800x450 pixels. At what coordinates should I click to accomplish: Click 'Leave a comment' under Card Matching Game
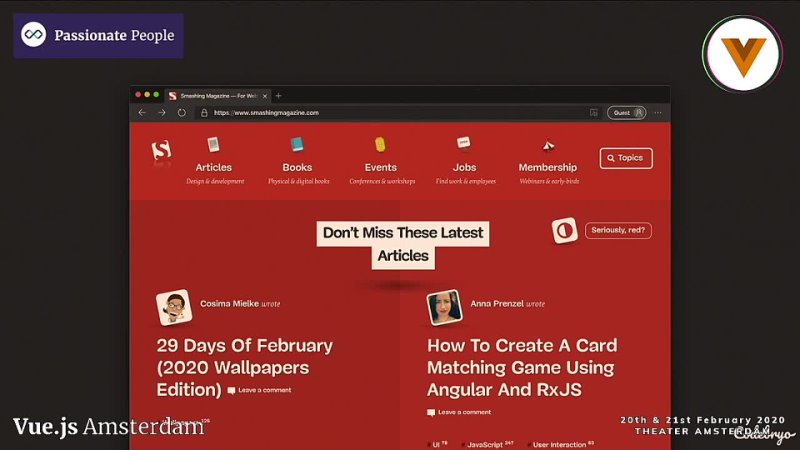point(459,412)
